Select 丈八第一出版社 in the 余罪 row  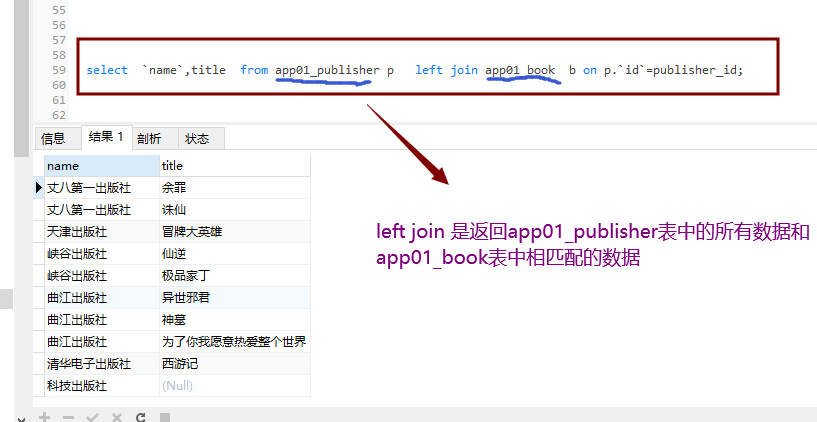click(102, 188)
